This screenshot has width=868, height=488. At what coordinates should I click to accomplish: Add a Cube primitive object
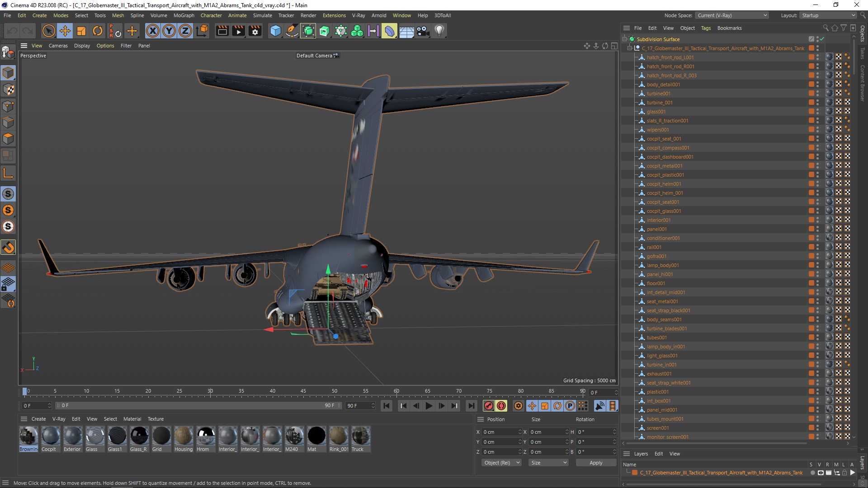pyautogui.click(x=275, y=31)
